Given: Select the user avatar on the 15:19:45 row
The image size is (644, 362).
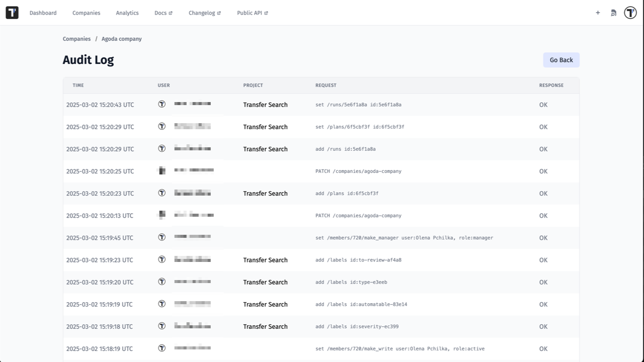Looking at the screenshot, I should coord(162,237).
